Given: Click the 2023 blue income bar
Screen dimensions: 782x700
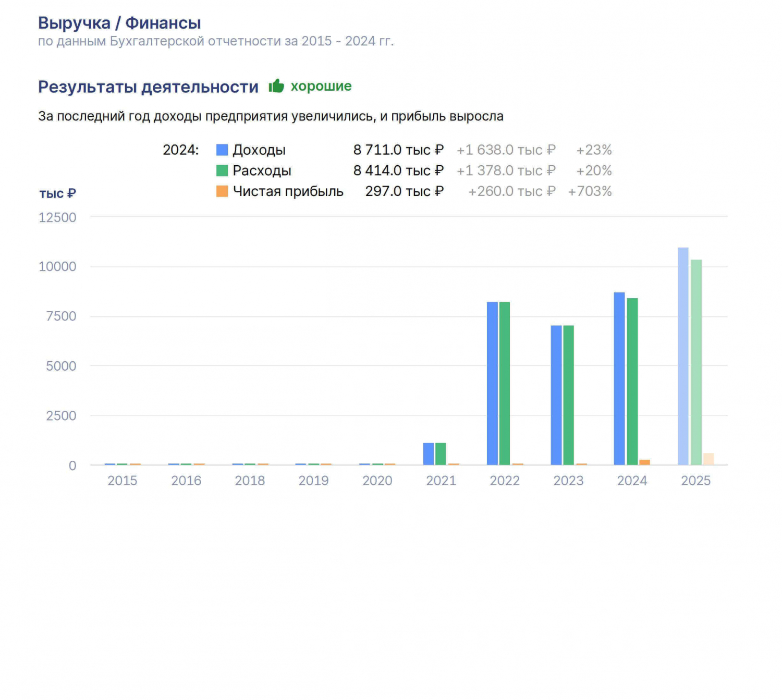Looking at the screenshot, I should point(556,395).
